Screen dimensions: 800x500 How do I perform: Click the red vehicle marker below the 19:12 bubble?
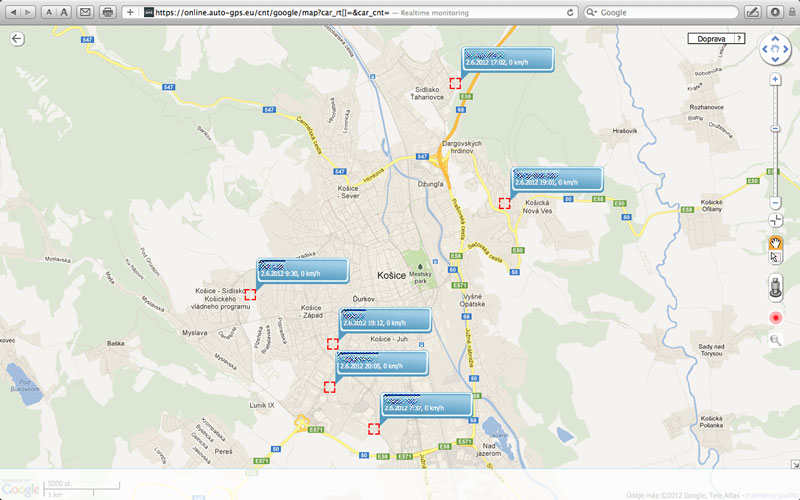tap(333, 344)
